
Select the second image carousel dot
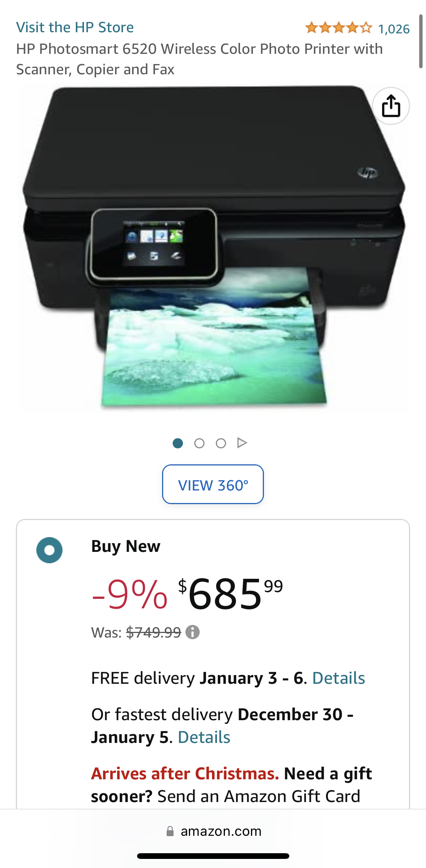199,443
